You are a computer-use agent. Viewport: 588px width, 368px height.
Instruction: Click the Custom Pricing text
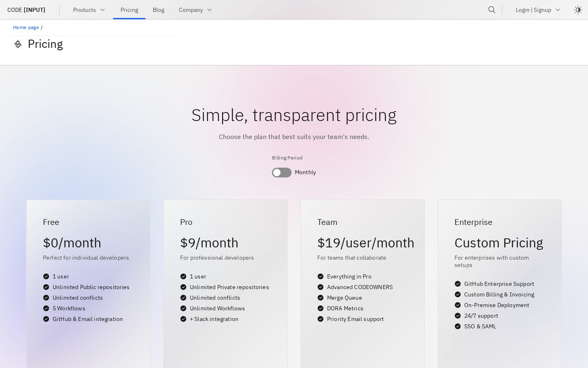(499, 243)
